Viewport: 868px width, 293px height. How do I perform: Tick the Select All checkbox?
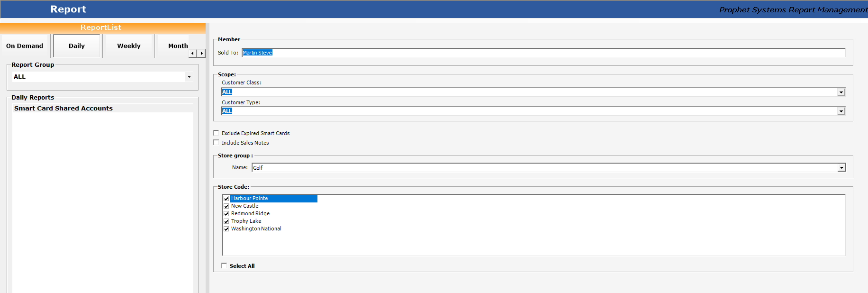click(225, 266)
